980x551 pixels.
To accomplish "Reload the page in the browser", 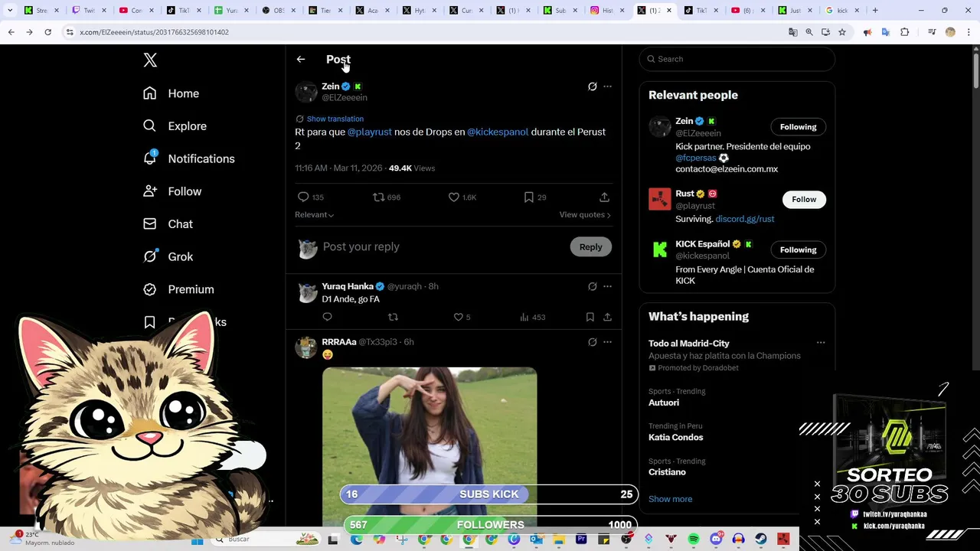I will [x=47, y=32].
